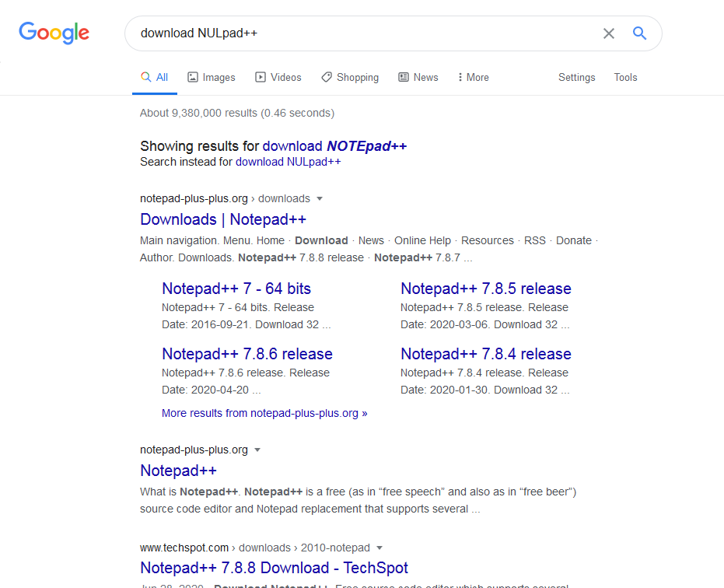Click inside the search input field
Viewport: 724px width, 588px height.
350,33
